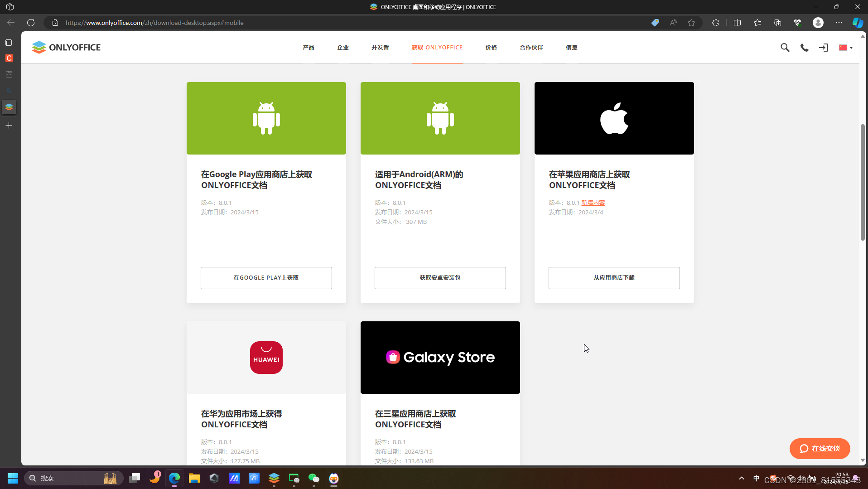Image resolution: width=868 pixels, height=489 pixels.
Task: Open settings and more ellipsis menu
Action: pyautogui.click(x=839, y=23)
